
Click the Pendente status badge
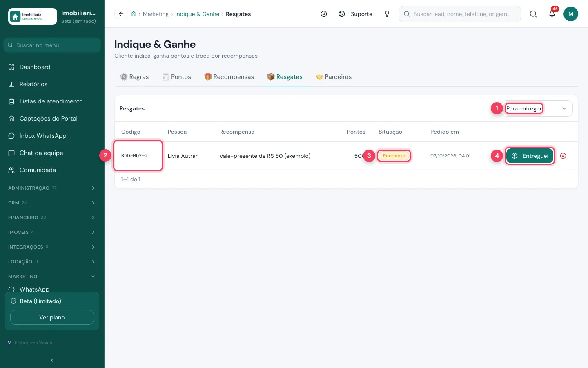click(394, 156)
